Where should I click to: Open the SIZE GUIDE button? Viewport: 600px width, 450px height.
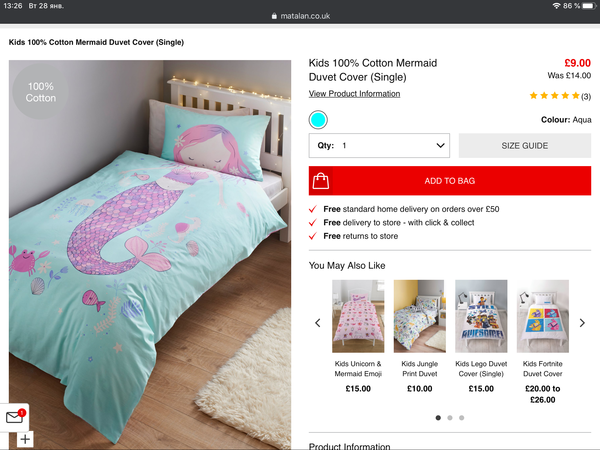[x=525, y=145]
